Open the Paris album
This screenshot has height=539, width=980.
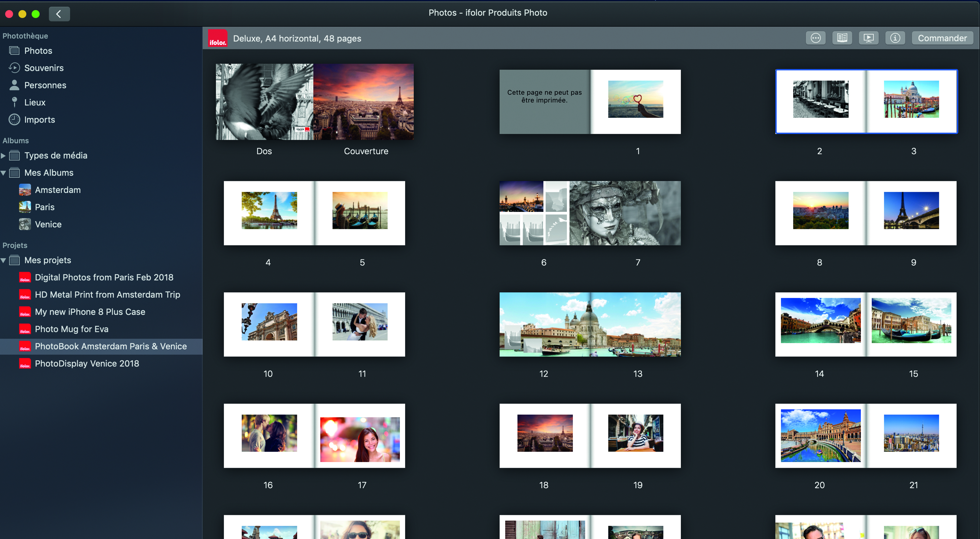[x=45, y=207]
